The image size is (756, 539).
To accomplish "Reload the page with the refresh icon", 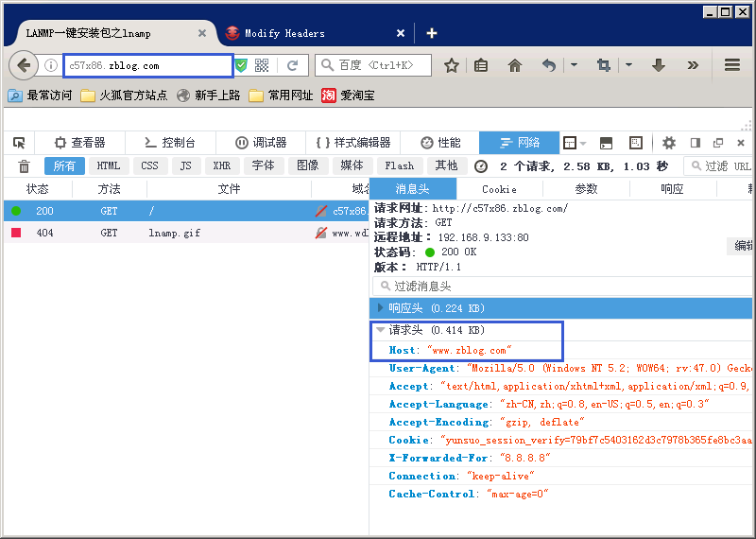I will [x=293, y=65].
